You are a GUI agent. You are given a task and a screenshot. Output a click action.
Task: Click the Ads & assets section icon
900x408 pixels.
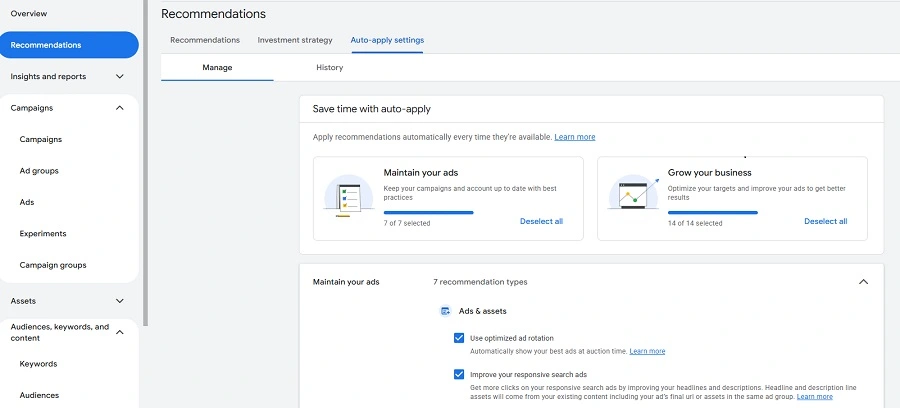445,311
